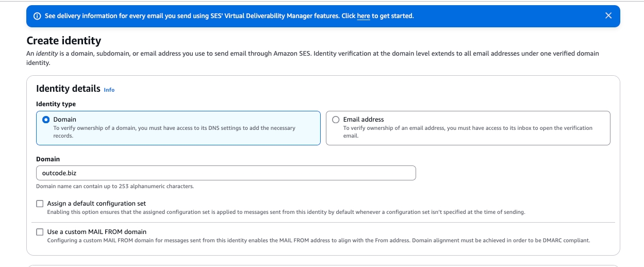This screenshot has height=267, width=644.
Task: Open the Info link beside Identity details
Action: coord(109,90)
